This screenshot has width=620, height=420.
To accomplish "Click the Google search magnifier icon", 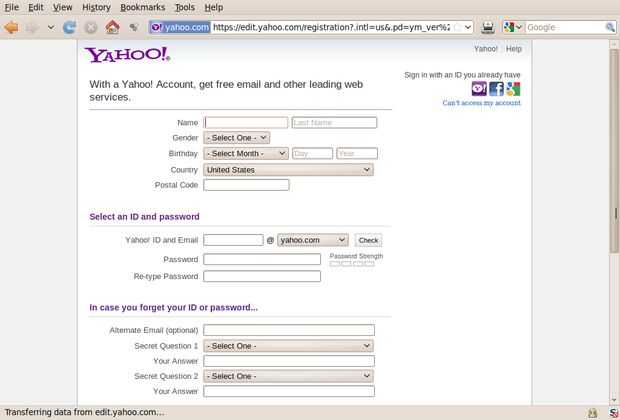I will click(610, 27).
